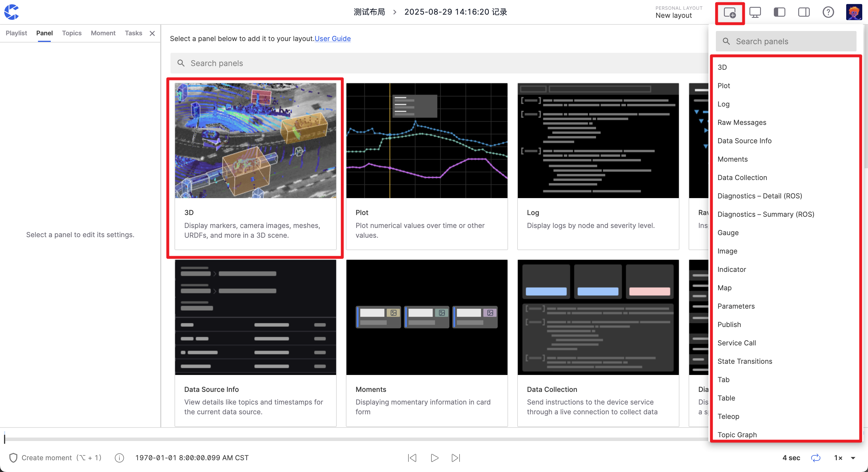The width and height of the screenshot is (868, 472).
Task: Click the coScene logo icon
Action: [x=11, y=12]
